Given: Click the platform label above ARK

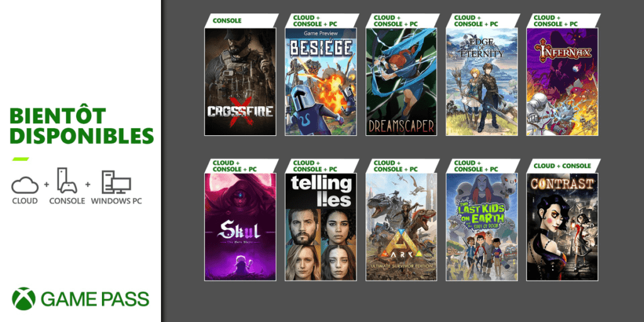Looking at the screenshot, I should coord(394,166).
